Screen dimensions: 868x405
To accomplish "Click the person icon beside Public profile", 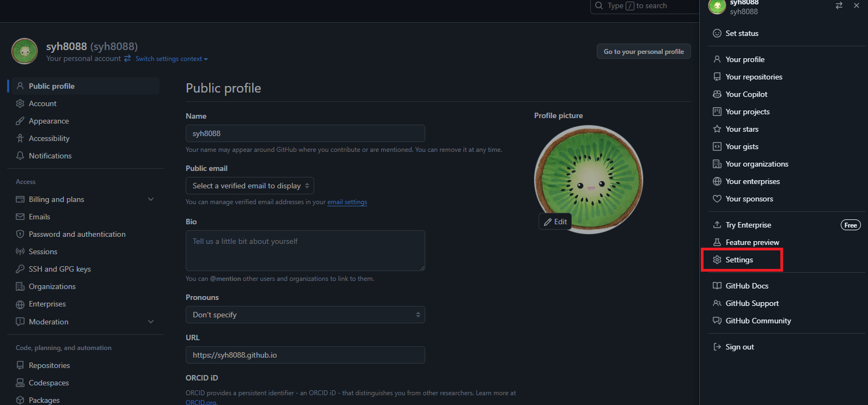I will coord(20,86).
